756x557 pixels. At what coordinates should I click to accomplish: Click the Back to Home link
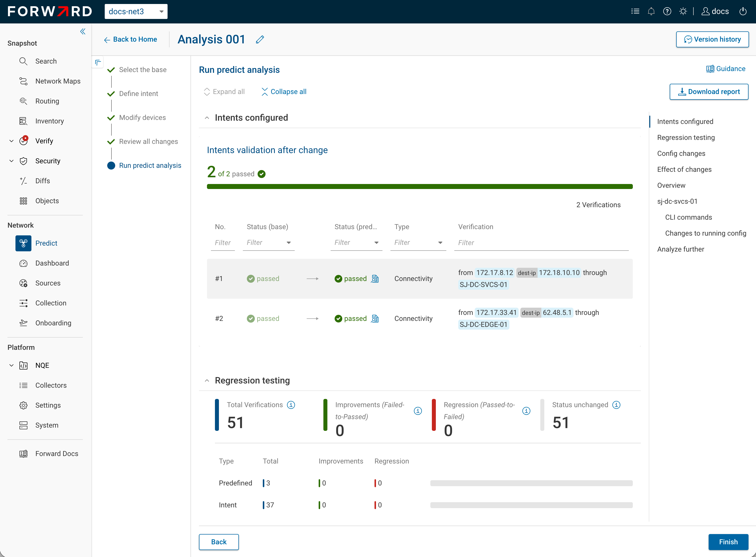tap(130, 39)
